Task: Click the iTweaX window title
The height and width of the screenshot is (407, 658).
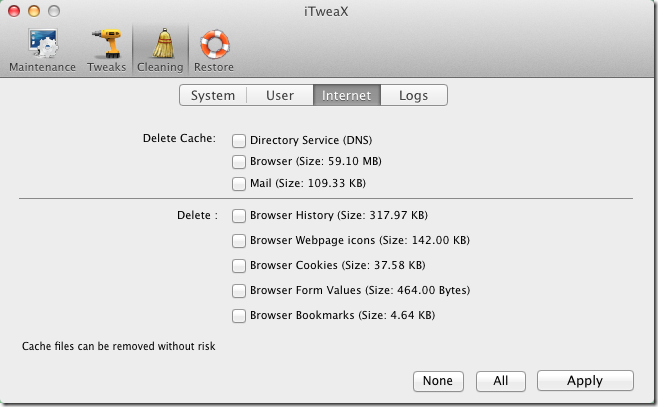Action: [x=326, y=11]
